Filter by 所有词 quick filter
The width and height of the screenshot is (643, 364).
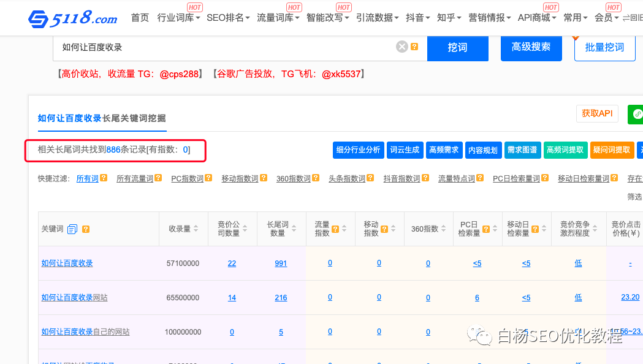(87, 179)
